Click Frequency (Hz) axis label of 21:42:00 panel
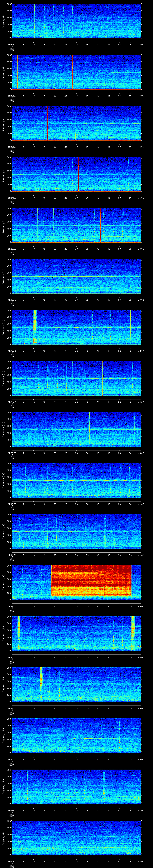153x868 pixels. pyautogui.click(x=3, y=583)
